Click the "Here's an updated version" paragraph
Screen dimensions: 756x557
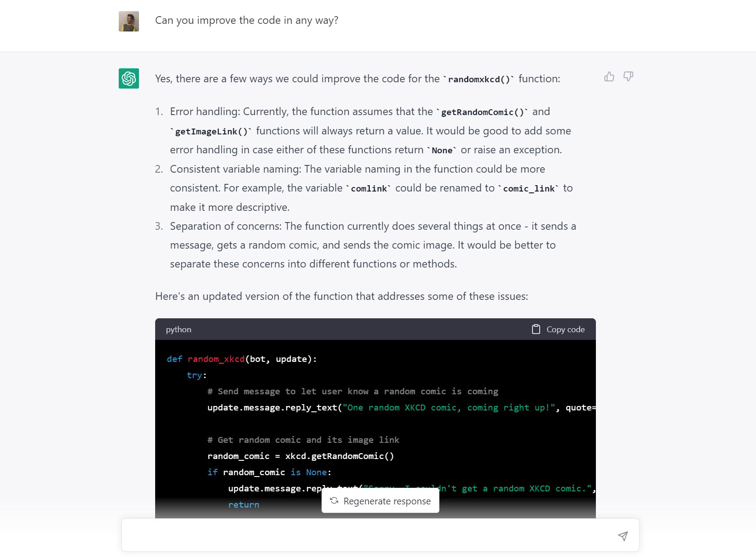tap(341, 297)
